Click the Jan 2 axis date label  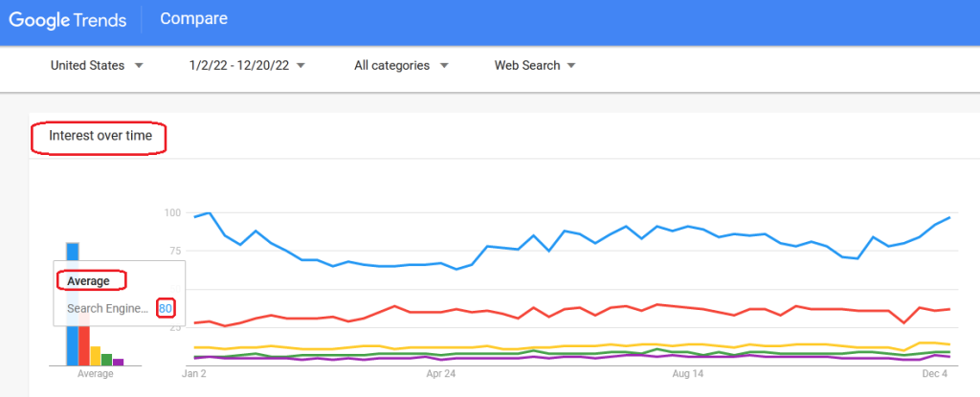tap(194, 374)
